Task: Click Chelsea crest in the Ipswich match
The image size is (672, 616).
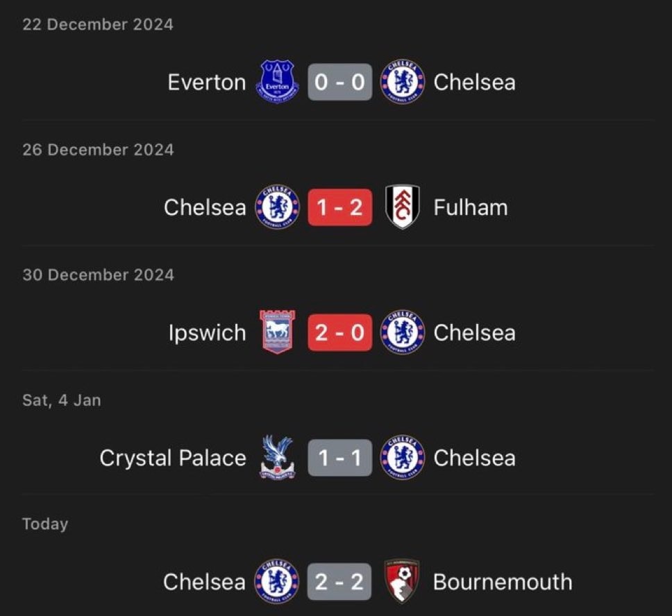Action: tap(403, 332)
